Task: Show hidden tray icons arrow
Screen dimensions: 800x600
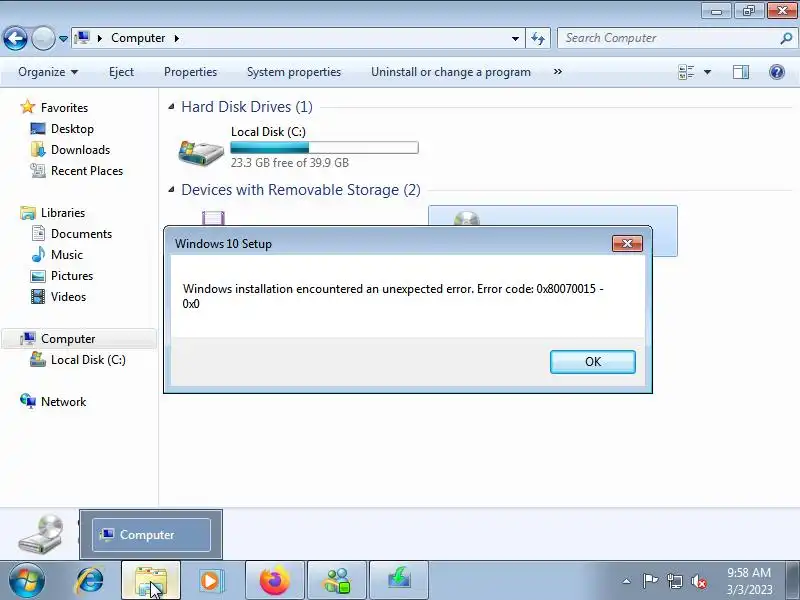Action: (x=627, y=581)
